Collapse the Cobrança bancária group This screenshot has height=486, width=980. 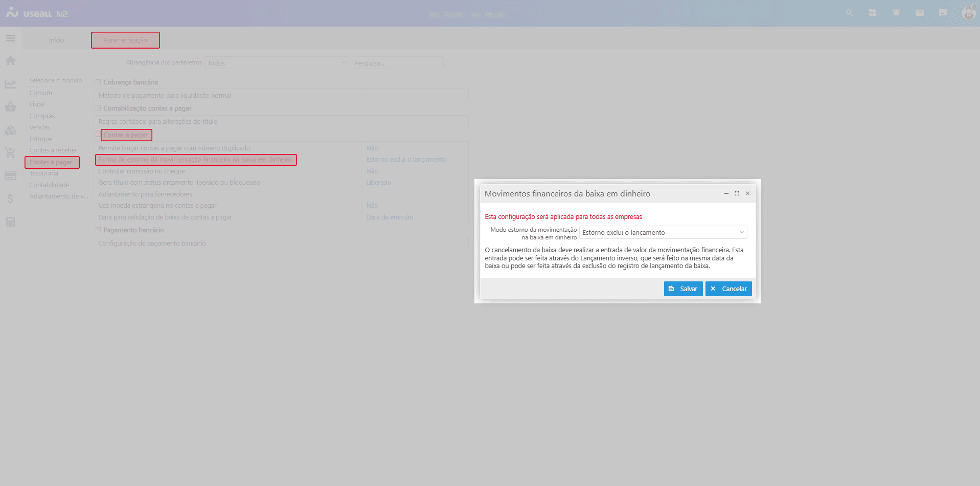[x=98, y=82]
